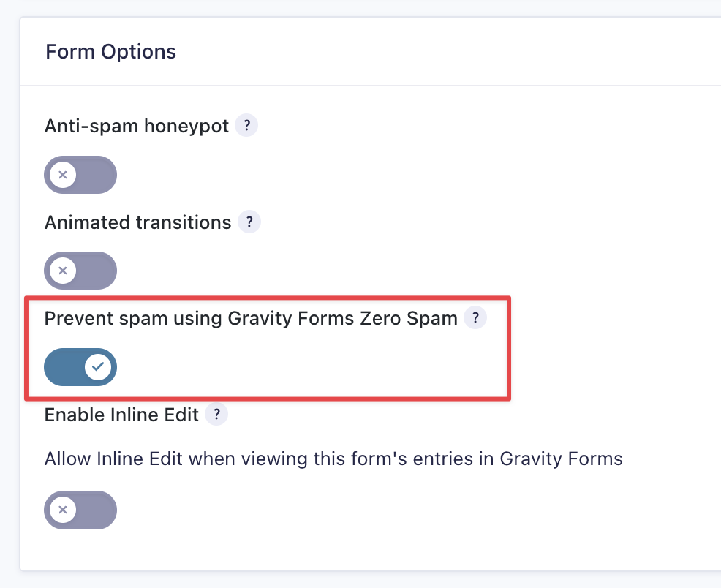Click the Enable Inline Edit label

pos(121,415)
